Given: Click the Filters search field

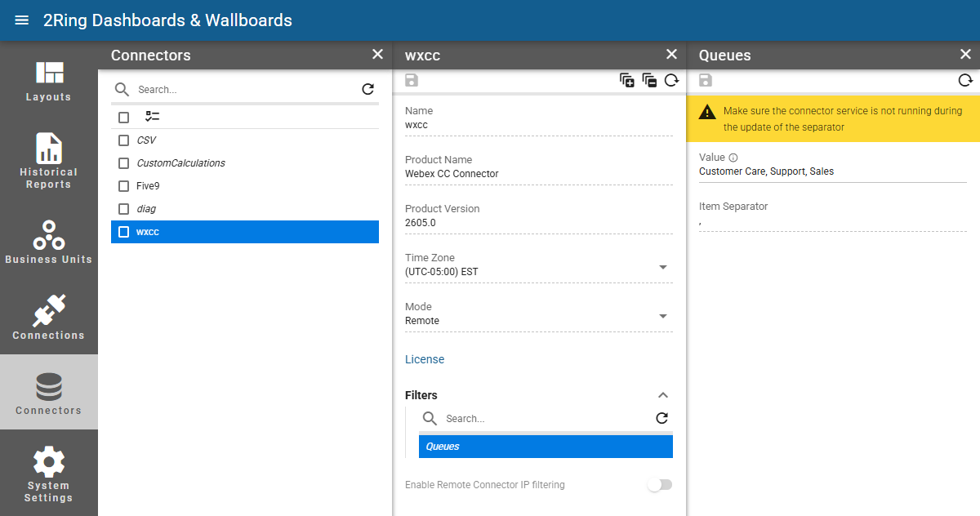Looking at the screenshot, I should [x=546, y=419].
